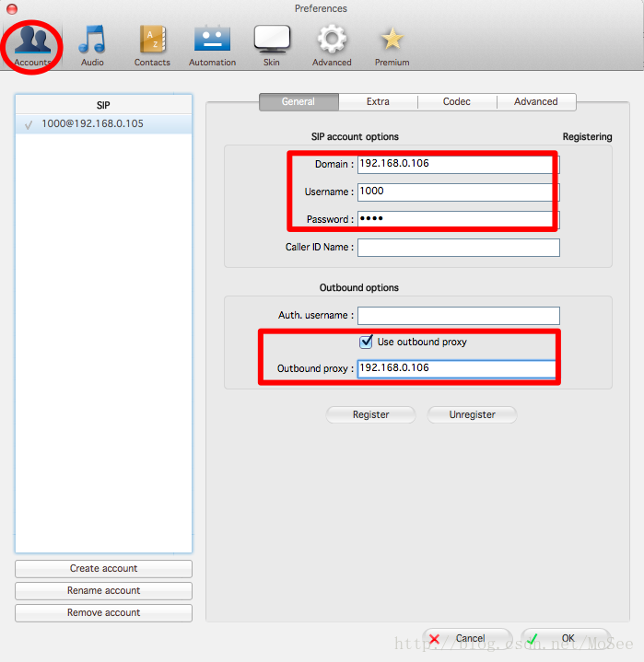
Task: Click the Rename account button
Action: click(103, 591)
